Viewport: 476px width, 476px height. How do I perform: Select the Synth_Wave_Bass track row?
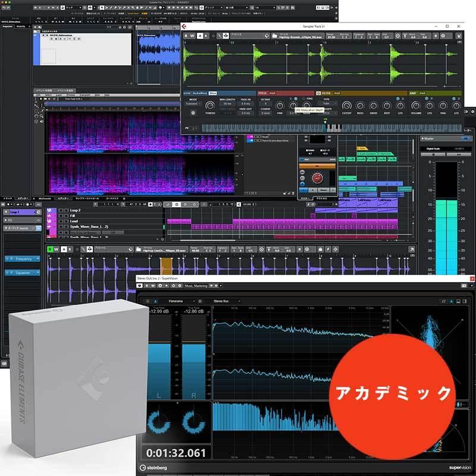[x=105, y=227]
